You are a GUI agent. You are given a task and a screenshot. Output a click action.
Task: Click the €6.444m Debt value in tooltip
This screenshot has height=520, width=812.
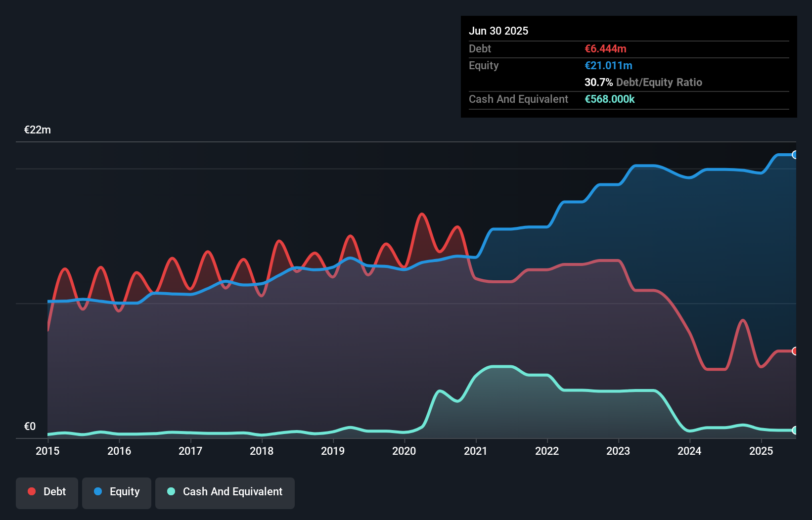[605, 48]
